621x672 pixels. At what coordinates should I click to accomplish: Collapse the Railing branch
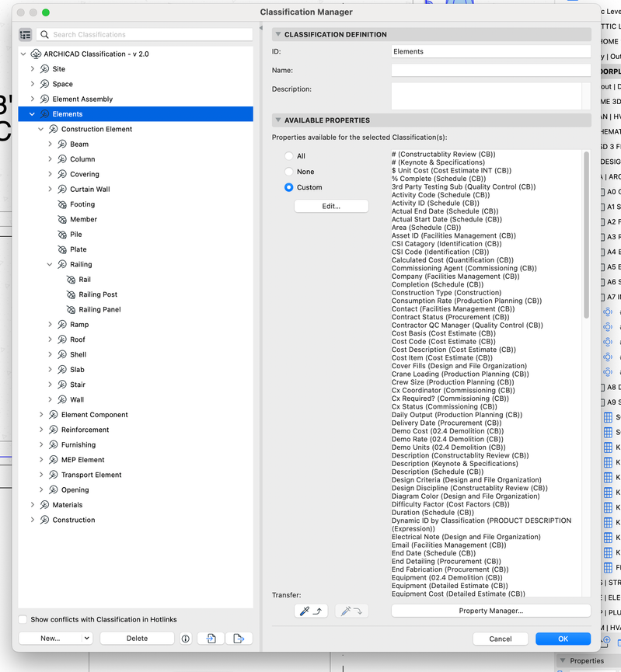point(50,264)
